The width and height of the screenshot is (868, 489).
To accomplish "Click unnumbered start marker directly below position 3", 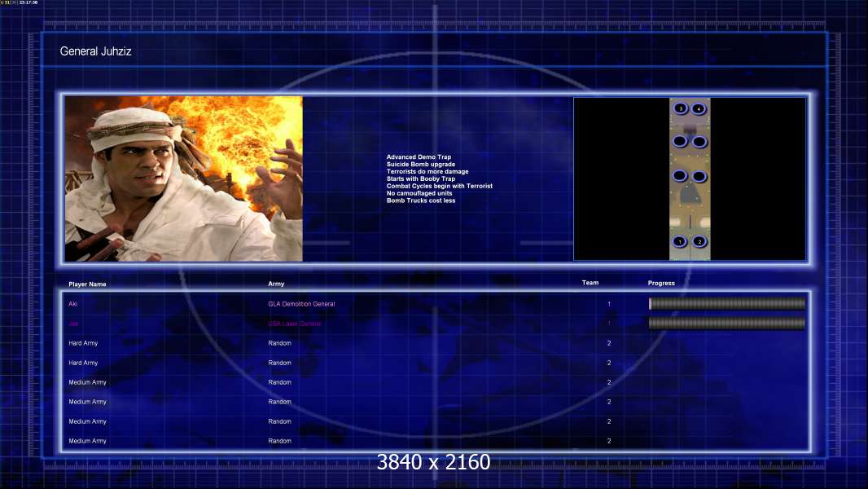I will pos(680,142).
